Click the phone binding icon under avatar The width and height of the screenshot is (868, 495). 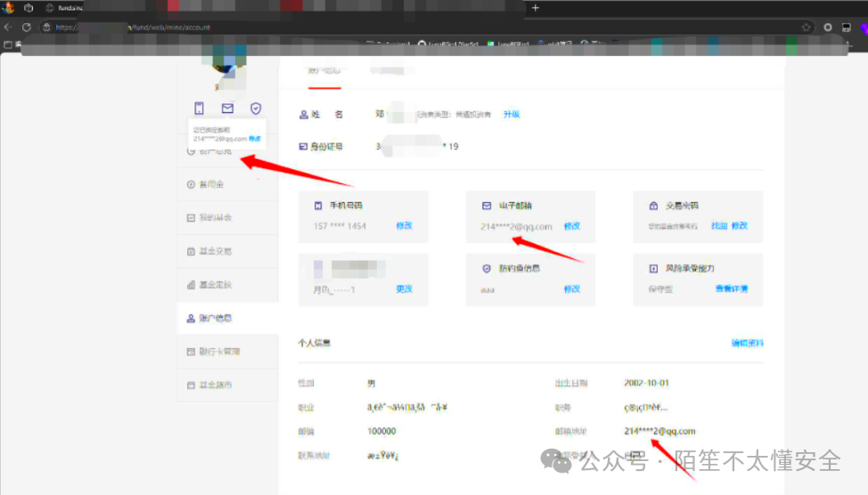point(199,108)
